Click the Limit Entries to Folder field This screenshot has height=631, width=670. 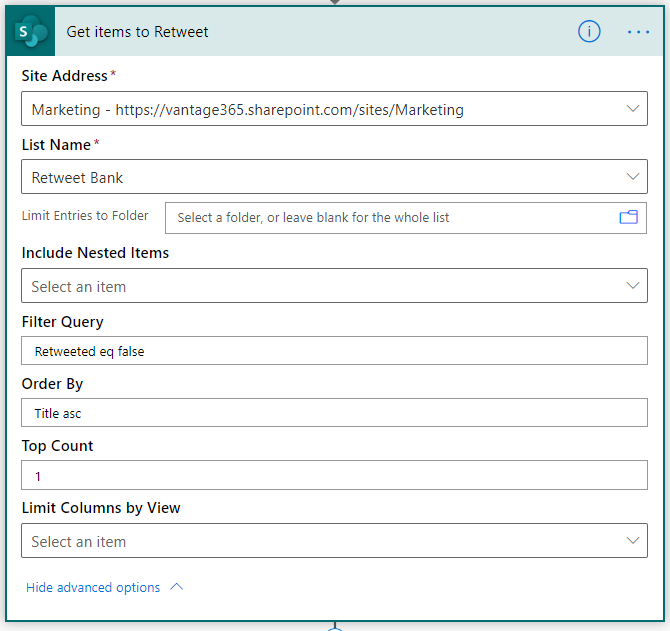coord(406,218)
